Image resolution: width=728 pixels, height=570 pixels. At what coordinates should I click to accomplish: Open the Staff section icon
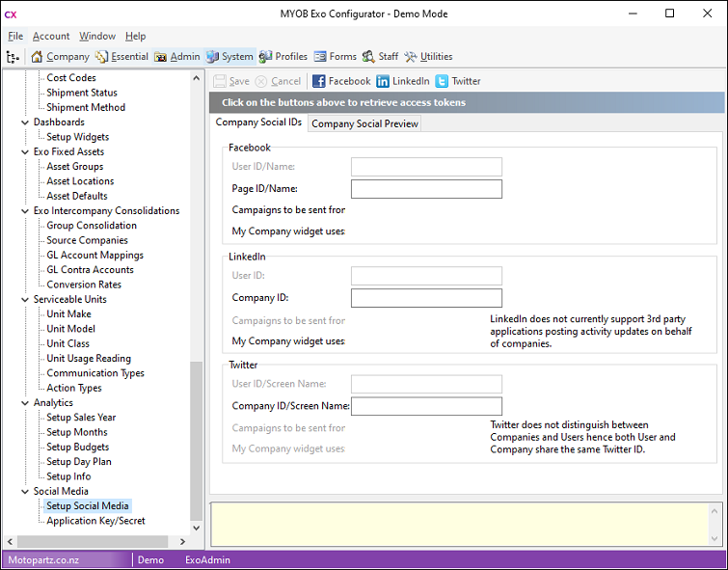point(368,57)
